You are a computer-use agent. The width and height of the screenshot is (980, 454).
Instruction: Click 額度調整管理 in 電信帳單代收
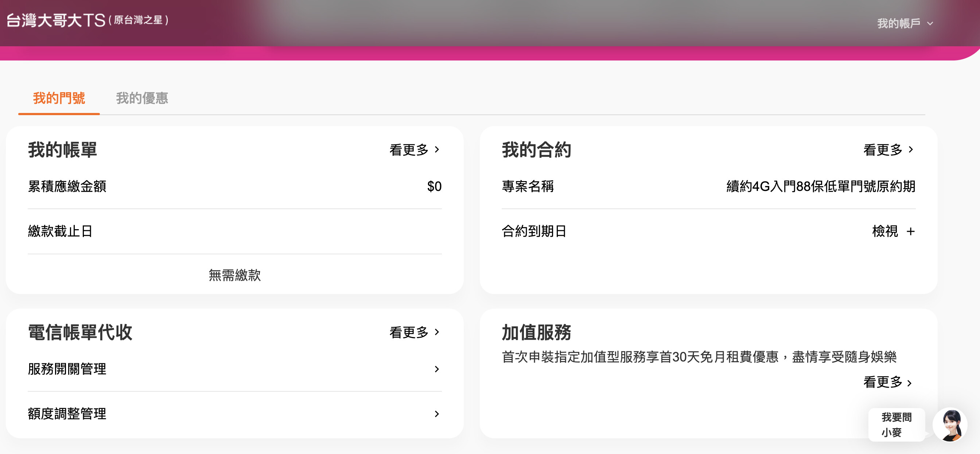[67, 414]
